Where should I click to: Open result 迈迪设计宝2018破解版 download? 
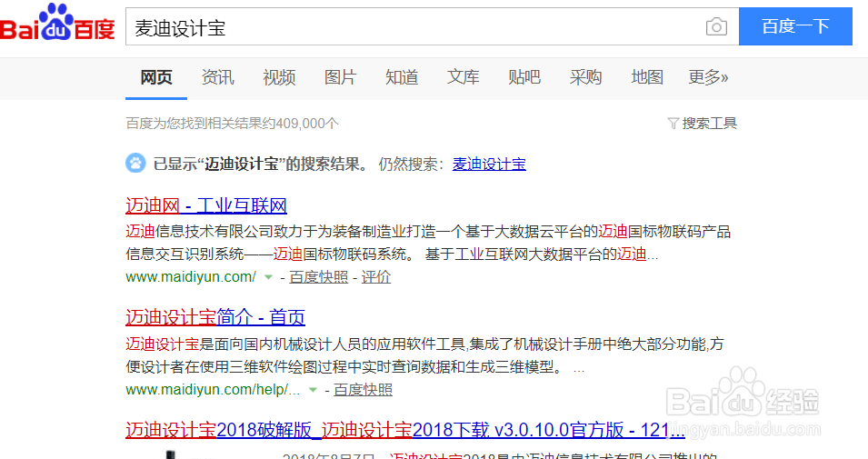click(x=405, y=430)
